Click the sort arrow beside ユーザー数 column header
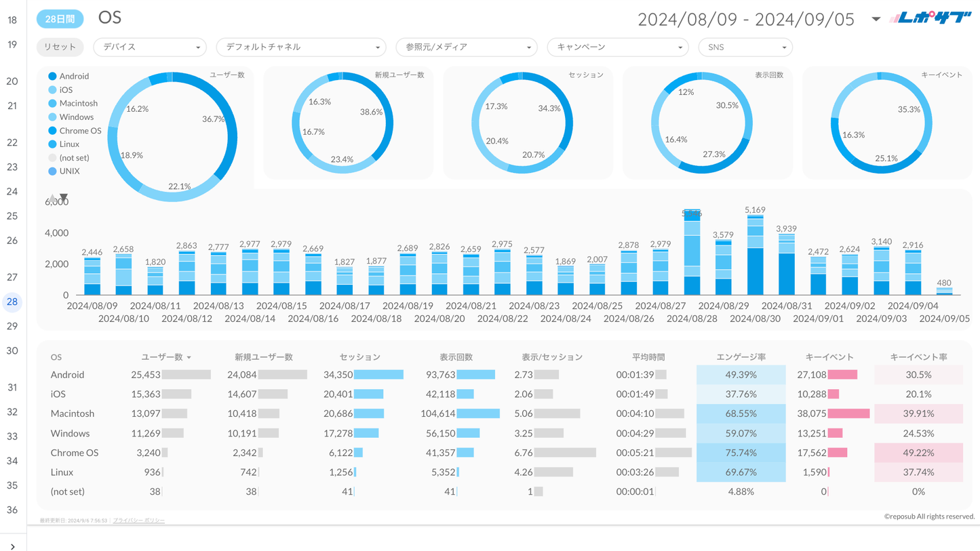 click(189, 357)
